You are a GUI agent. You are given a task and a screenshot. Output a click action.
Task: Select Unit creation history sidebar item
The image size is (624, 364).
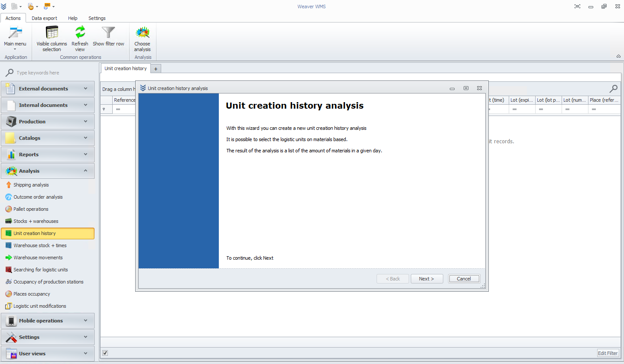[x=48, y=233]
